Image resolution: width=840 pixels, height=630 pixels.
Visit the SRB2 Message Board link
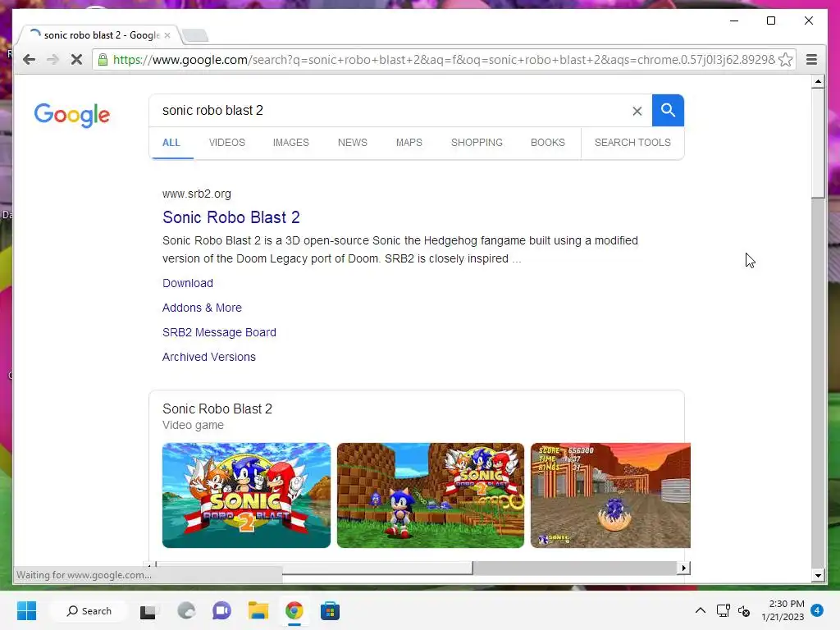(219, 332)
